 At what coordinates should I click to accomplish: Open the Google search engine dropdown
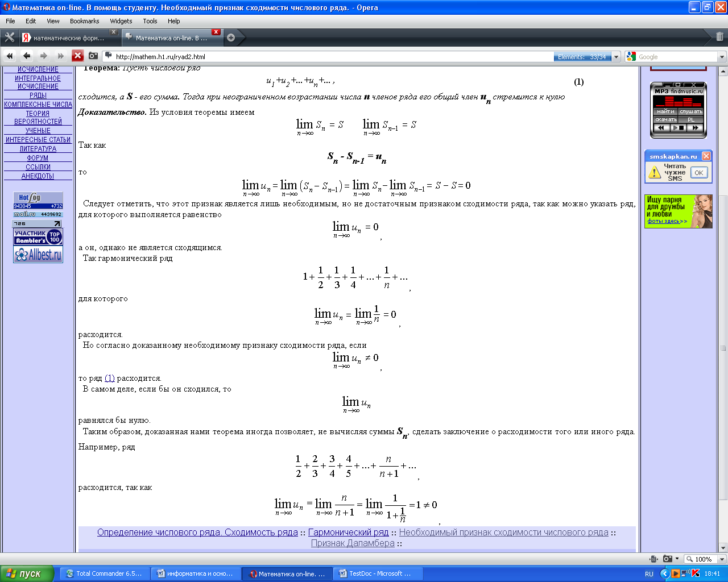(722, 57)
